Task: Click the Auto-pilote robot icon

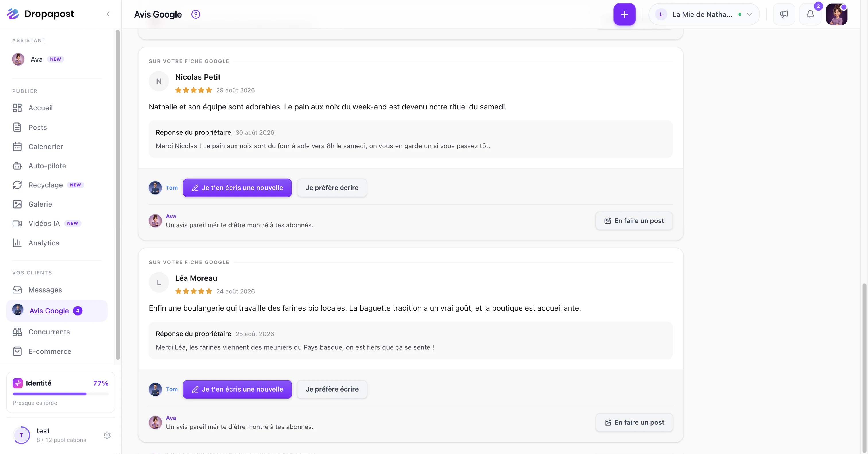Action: click(17, 166)
